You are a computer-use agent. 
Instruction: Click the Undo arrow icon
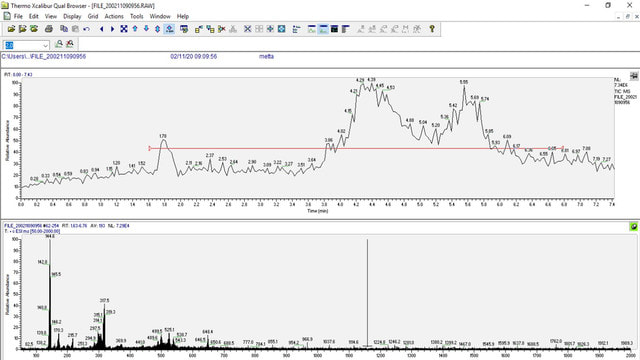(x=86, y=29)
